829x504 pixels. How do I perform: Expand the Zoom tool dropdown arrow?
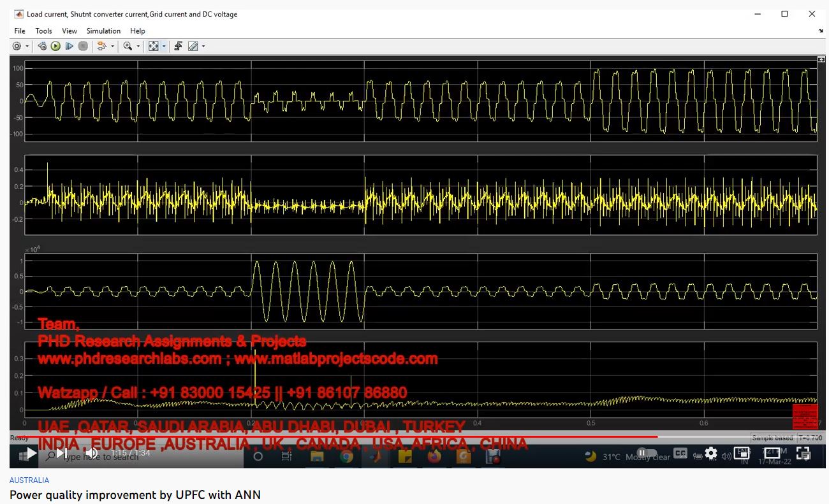138,47
